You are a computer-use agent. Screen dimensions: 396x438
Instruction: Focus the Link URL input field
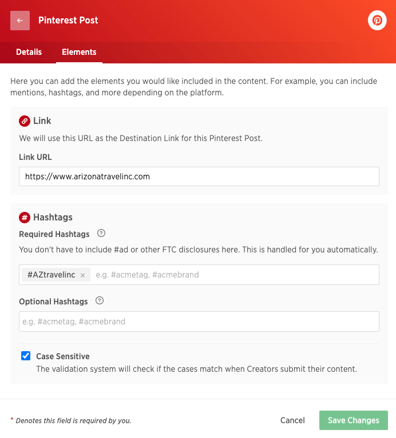[x=199, y=176]
